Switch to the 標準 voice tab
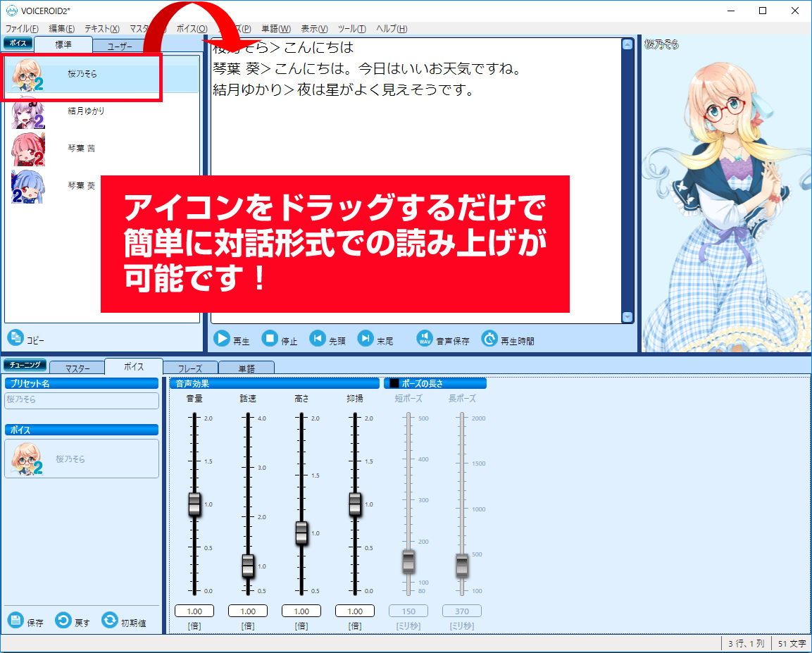The image size is (812, 653). tap(63, 45)
